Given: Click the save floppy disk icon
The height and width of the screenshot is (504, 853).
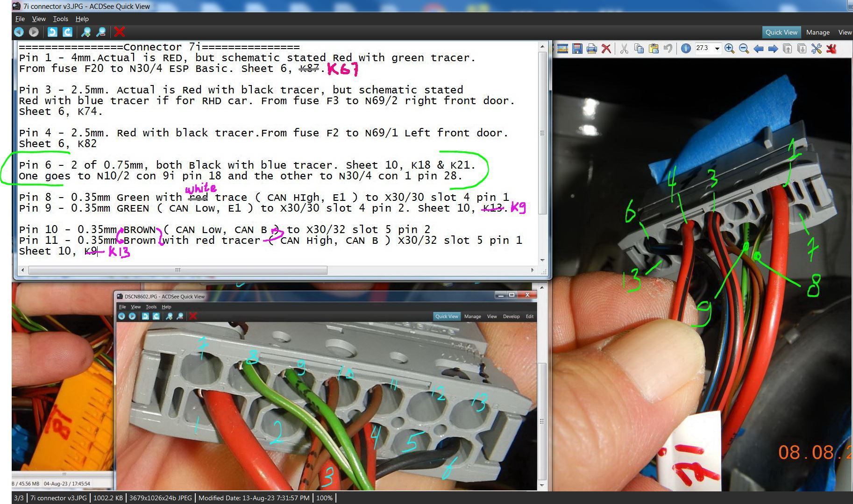Looking at the screenshot, I should [577, 49].
